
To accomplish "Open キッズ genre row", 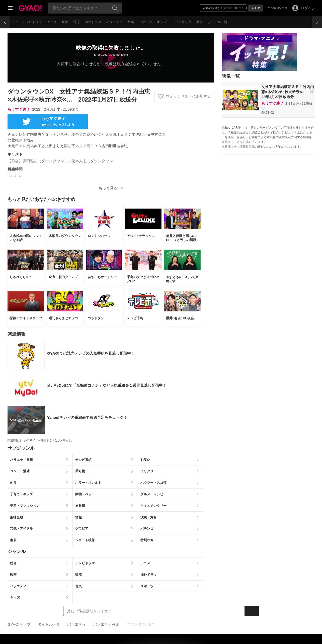I will [x=40, y=598].
